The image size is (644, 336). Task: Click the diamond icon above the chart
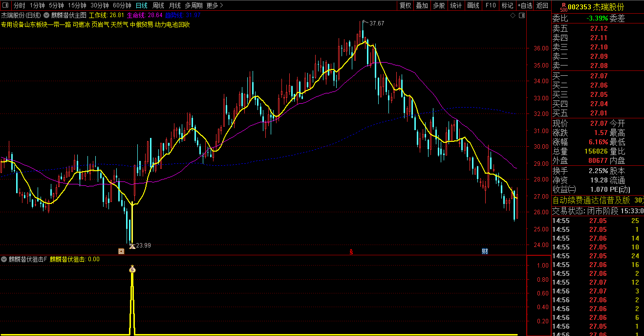(513, 15)
